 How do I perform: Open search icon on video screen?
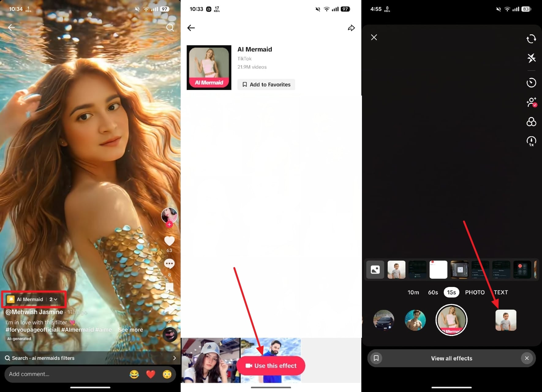click(x=170, y=28)
